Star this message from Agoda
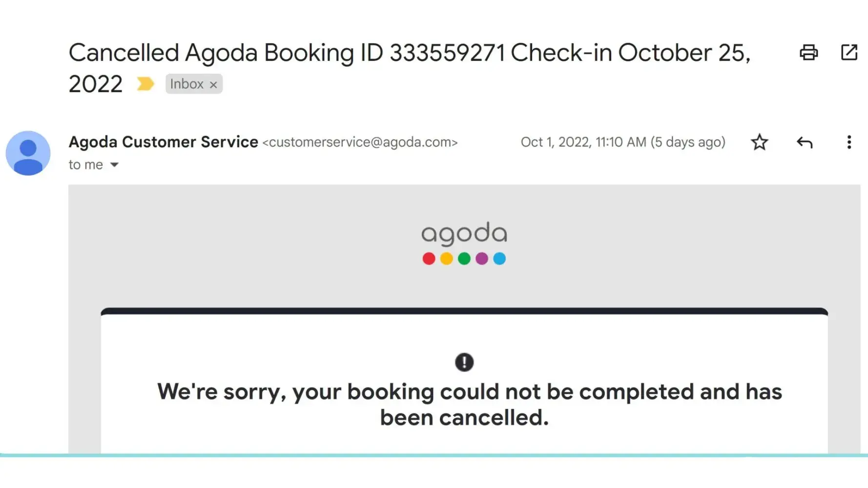Viewport: 868px width, 488px height. [759, 142]
